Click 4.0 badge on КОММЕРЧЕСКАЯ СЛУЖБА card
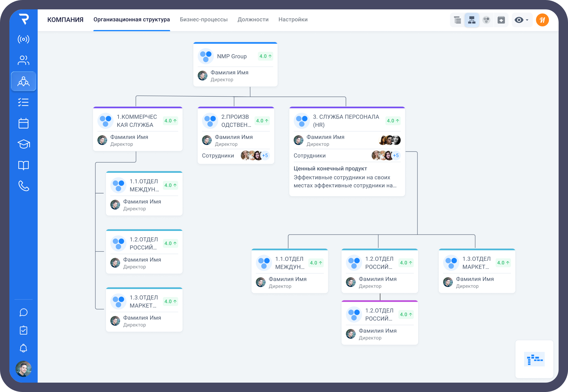Image resolution: width=568 pixels, height=392 pixels. (170, 121)
